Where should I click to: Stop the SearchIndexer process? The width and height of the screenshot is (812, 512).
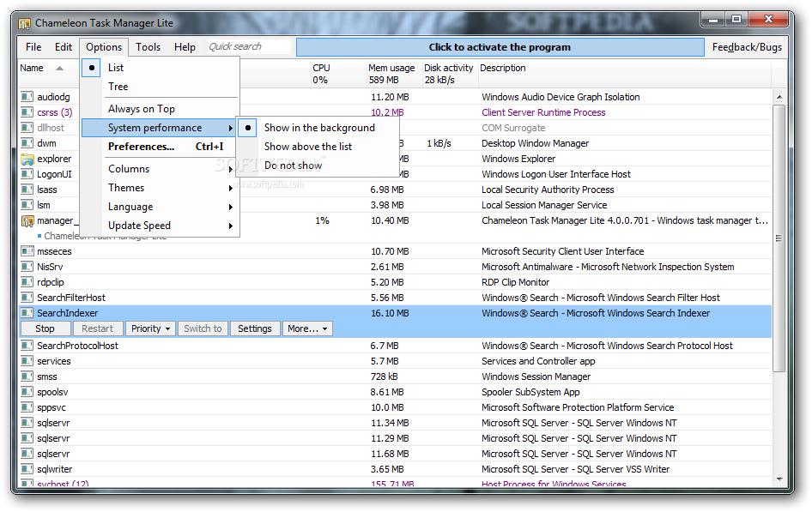coord(45,329)
